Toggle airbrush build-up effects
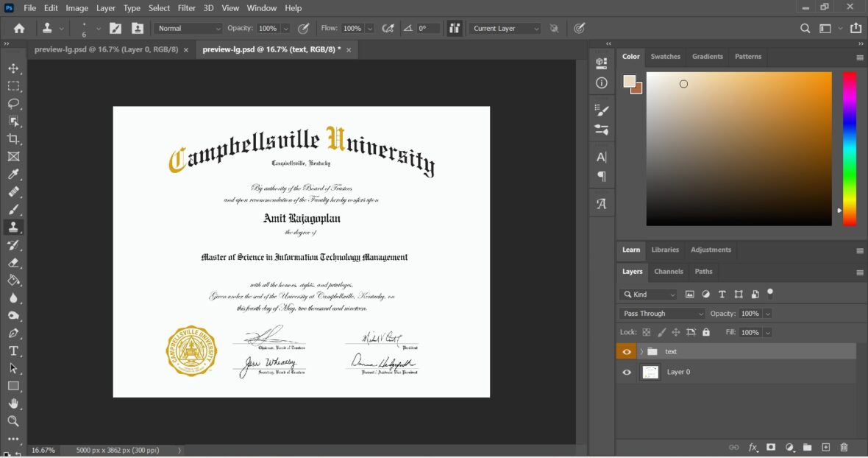 coord(388,28)
